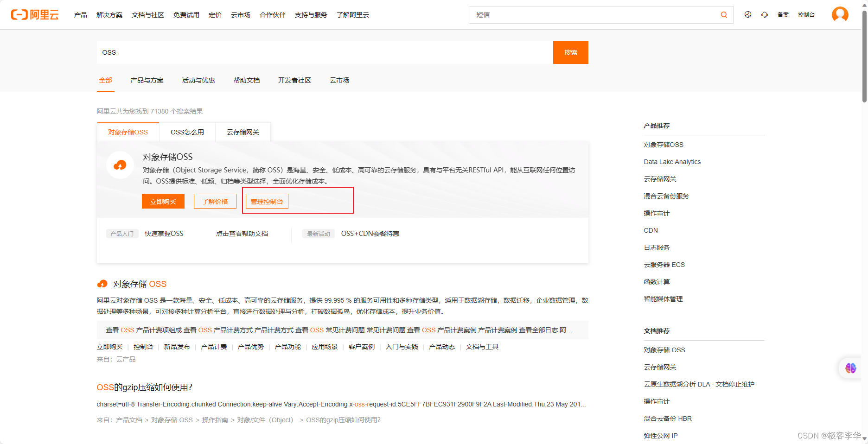Click 备案 link in header
868x444 pixels.
[783, 15]
